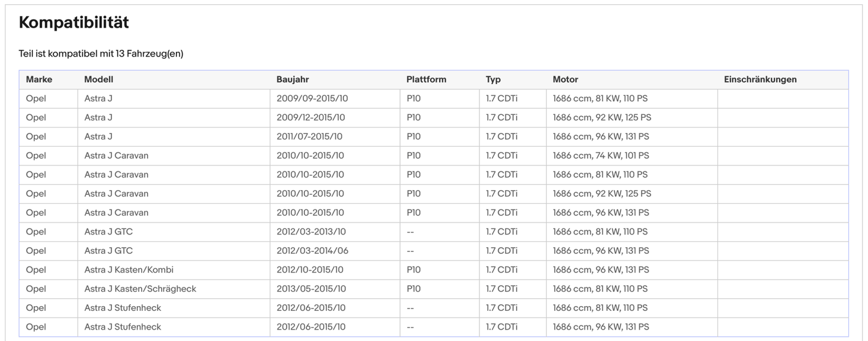Click the Einschränkungen column header
868x341 pixels.
(x=760, y=79)
